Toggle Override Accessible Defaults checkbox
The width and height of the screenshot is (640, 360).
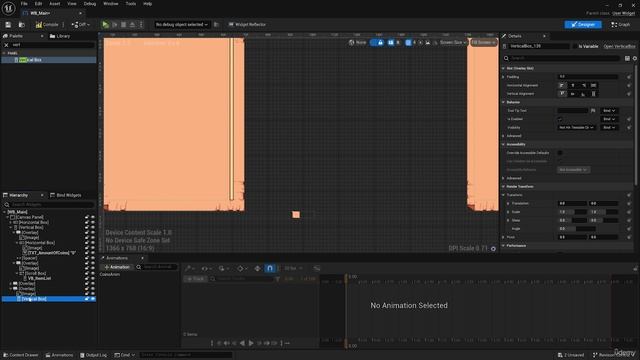560,153
